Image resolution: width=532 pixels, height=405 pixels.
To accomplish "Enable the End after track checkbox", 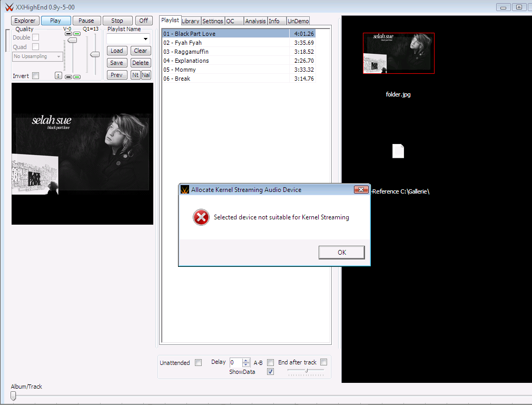I will [324, 362].
